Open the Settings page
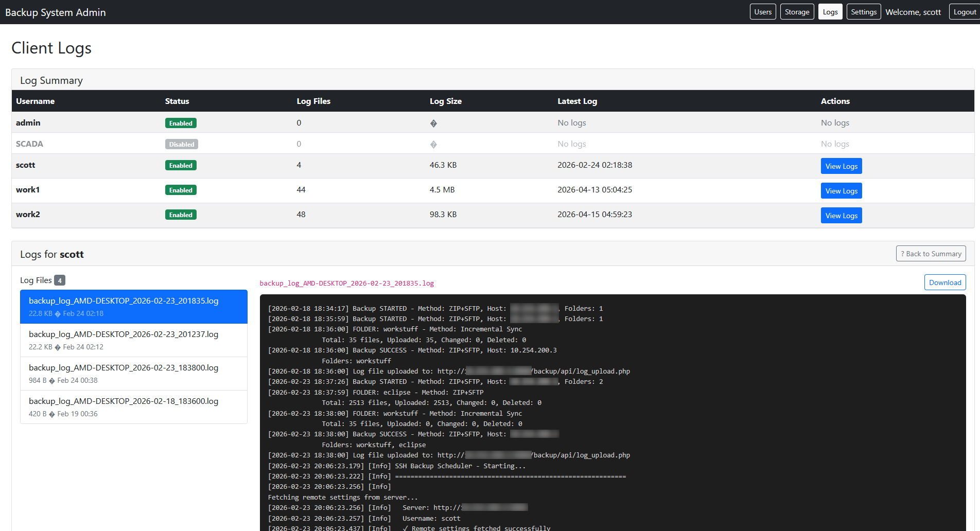This screenshot has height=531, width=980. 864,12
